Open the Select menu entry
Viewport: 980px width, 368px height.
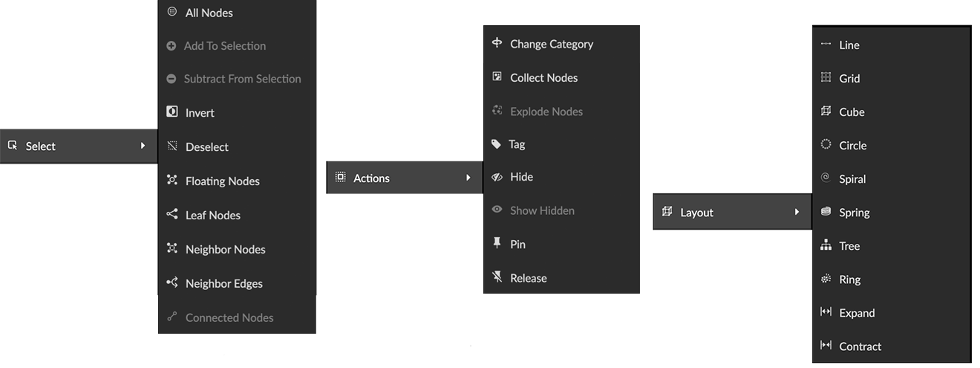point(79,146)
